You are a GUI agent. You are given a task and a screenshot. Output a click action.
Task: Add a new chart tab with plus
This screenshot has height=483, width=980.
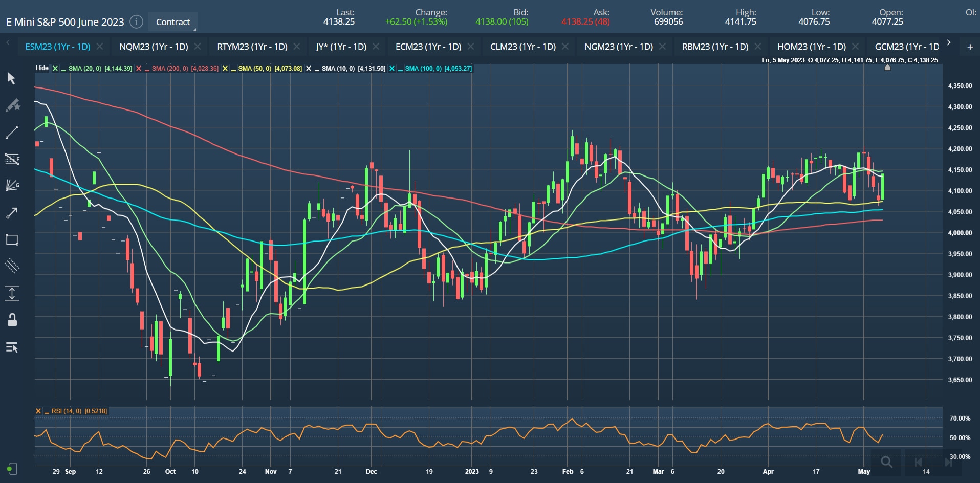(970, 47)
